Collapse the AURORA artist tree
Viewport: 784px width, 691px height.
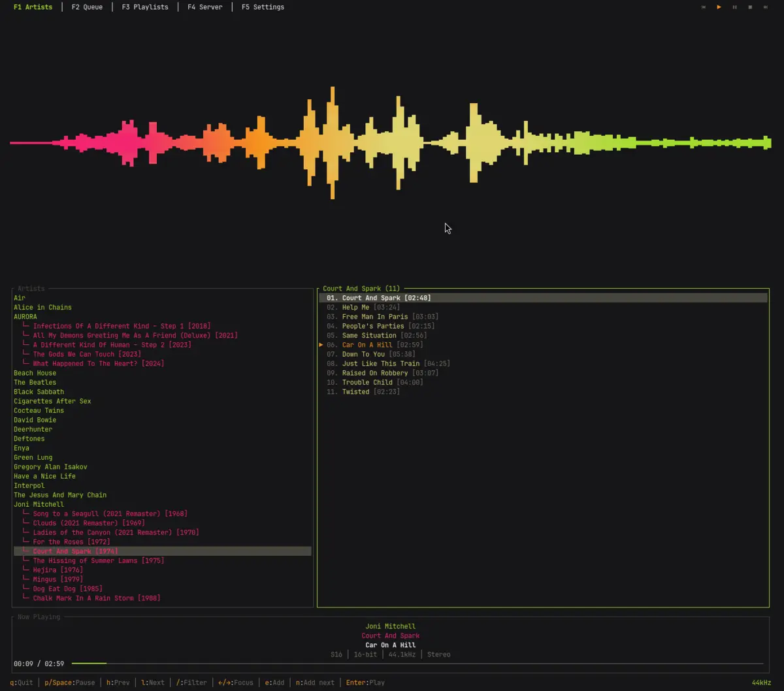(25, 317)
